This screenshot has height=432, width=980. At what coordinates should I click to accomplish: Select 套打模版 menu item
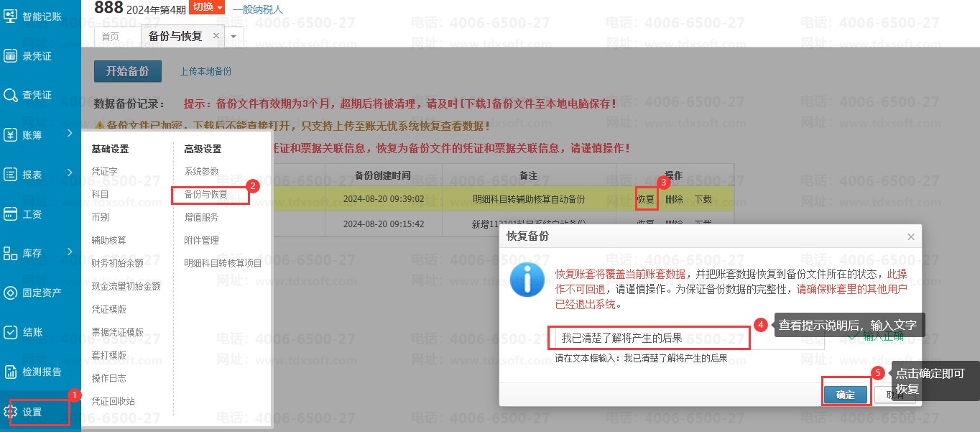pos(108,355)
